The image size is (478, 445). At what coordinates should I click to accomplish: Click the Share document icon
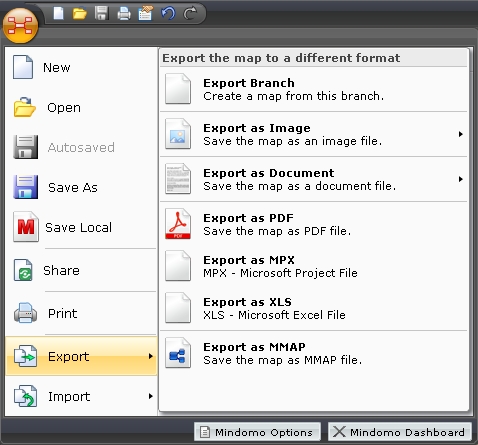(x=23, y=270)
